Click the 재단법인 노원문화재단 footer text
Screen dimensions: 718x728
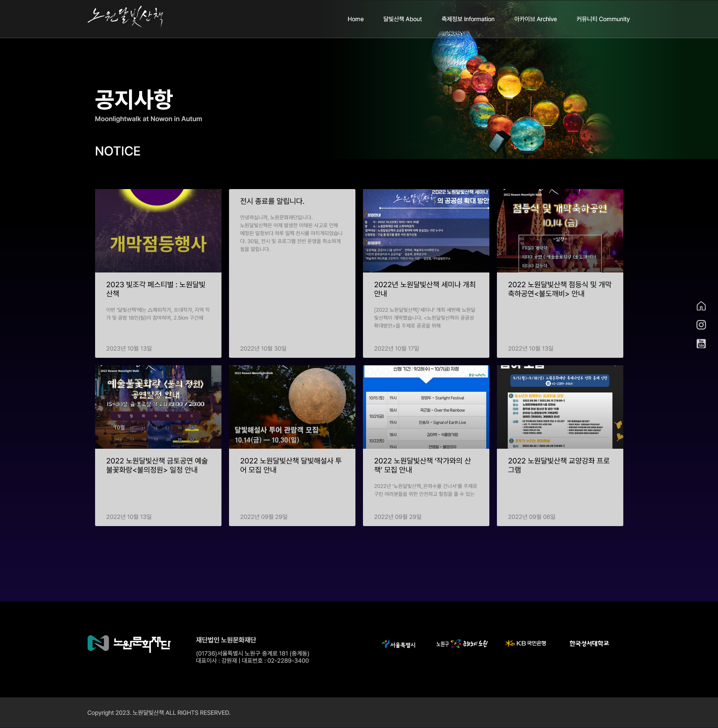coord(226,640)
